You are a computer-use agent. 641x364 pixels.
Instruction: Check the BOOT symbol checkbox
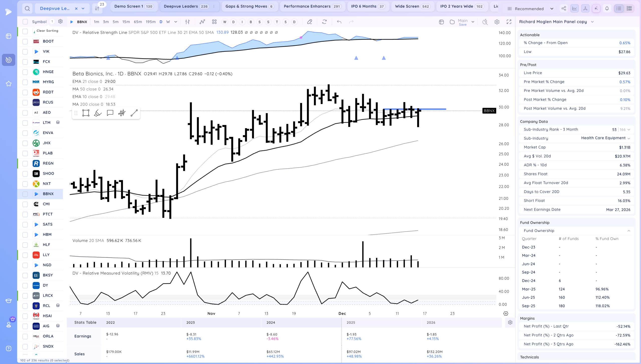click(25, 41)
